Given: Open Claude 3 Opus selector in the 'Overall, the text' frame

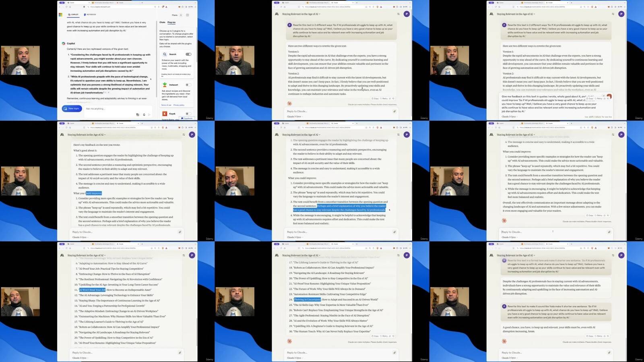Looking at the screenshot, I should (509, 237).
